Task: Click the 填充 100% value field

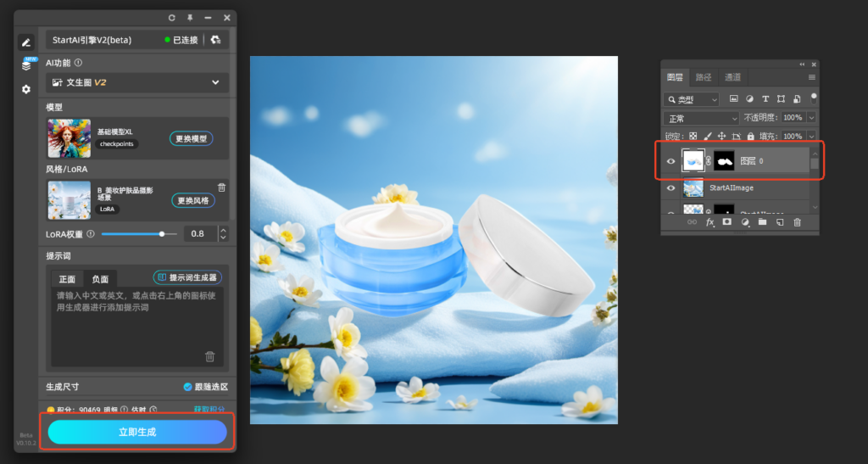Action: pos(793,137)
